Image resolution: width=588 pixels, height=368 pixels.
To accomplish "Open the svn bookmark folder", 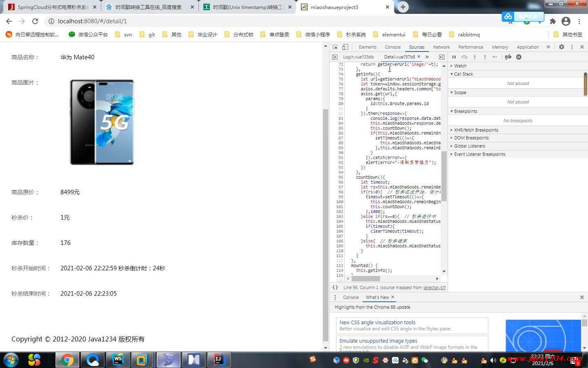I will (x=124, y=34).
